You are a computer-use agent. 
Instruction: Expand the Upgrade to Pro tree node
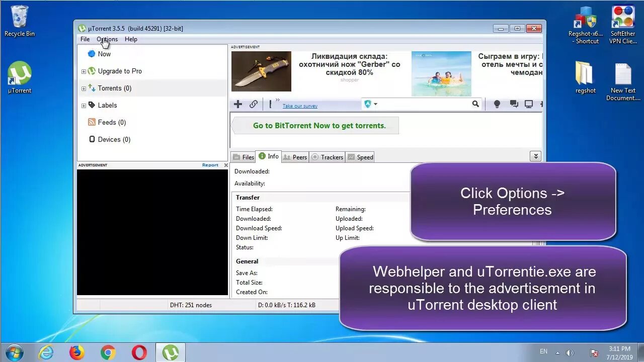[84, 71]
